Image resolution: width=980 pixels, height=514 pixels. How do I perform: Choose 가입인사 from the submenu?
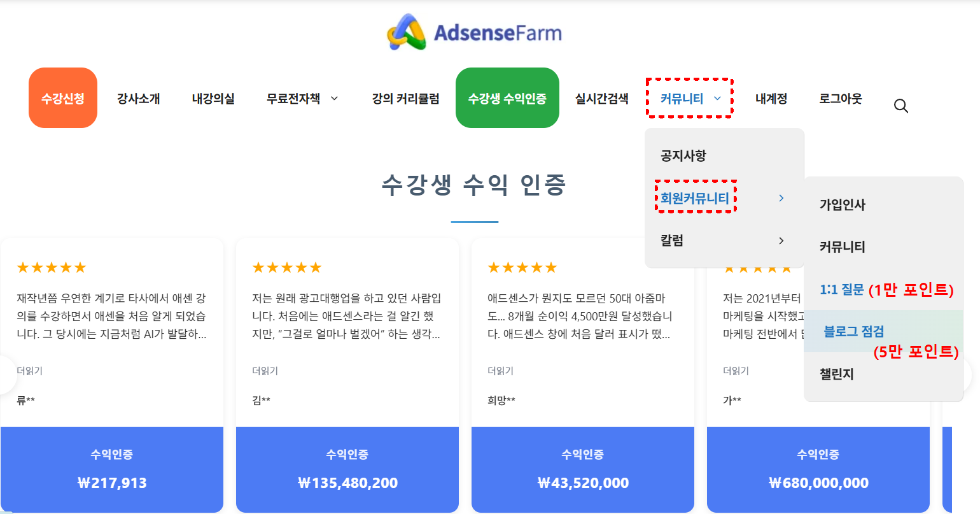[x=843, y=204]
